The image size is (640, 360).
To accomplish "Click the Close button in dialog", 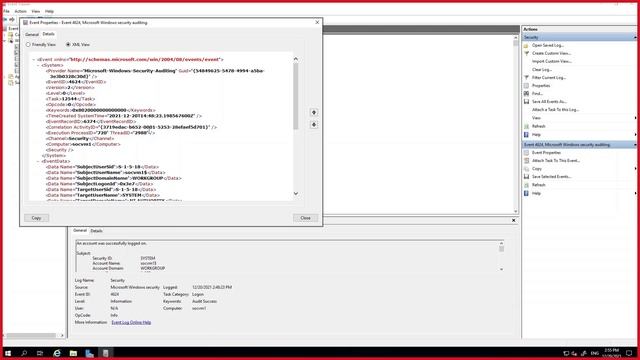I will [305, 218].
